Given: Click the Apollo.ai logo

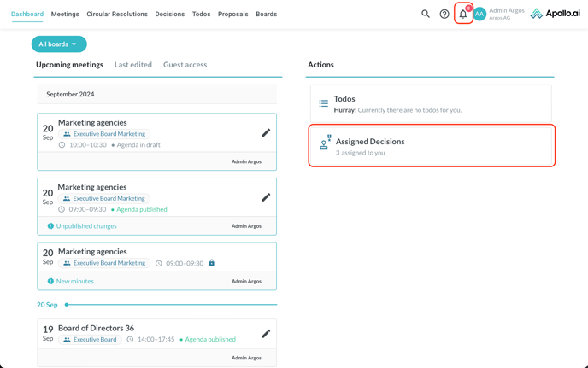Looking at the screenshot, I should pyautogui.click(x=555, y=14).
